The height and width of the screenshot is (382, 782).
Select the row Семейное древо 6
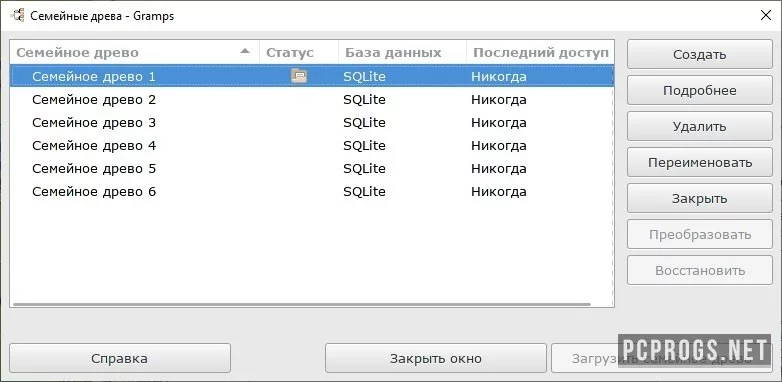[x=312, y=191]
